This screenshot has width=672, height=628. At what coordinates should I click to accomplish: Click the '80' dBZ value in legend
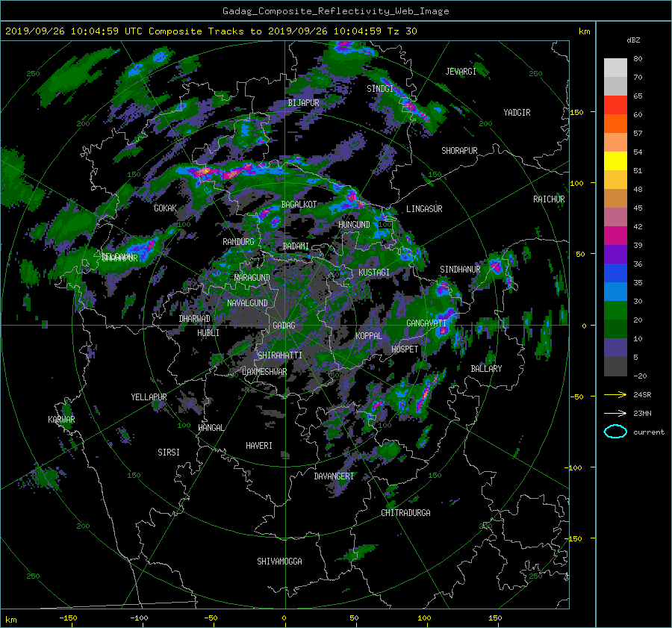[638, 59]
